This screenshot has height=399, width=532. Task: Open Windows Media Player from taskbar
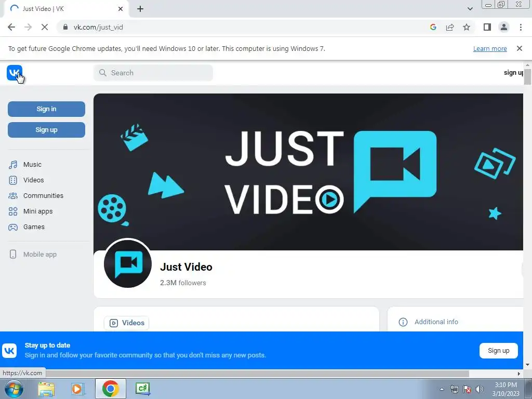pyautogui.click(x=78, y=389)
